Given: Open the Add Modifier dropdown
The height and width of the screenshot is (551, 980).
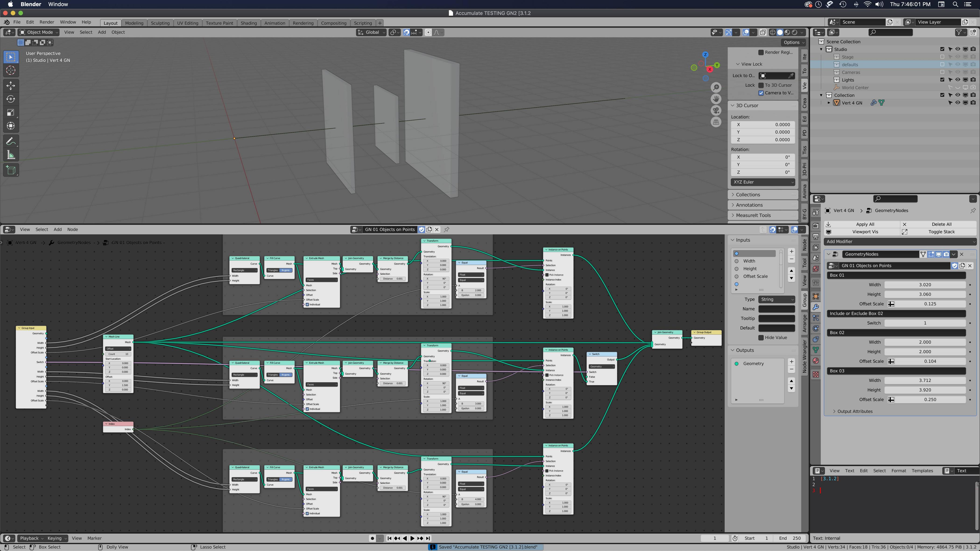Looking at the screenshot, I should pyautogui.click(x=900, y=241).
